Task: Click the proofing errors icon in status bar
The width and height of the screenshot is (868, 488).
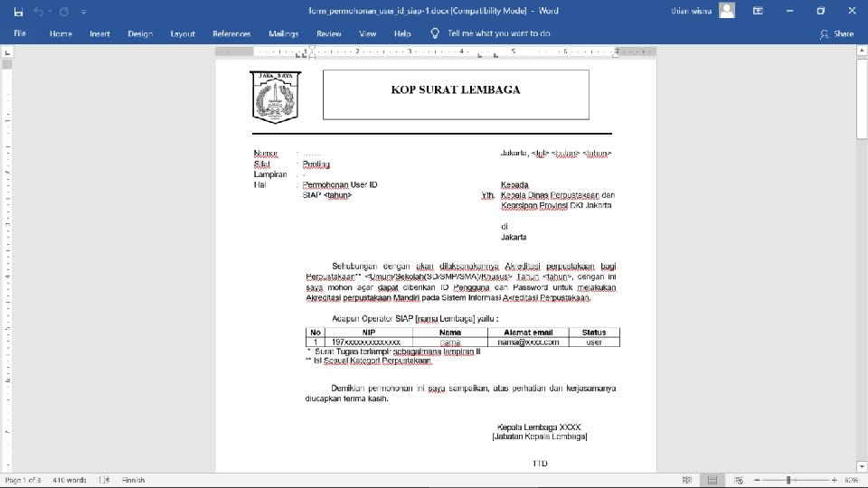Action: [104, 480]
